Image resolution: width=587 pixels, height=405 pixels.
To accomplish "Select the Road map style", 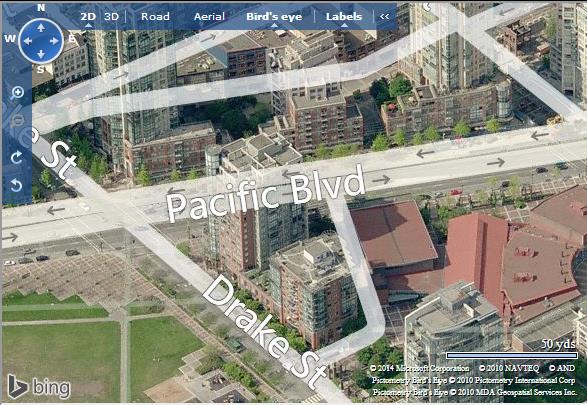I will coord(155,16).
